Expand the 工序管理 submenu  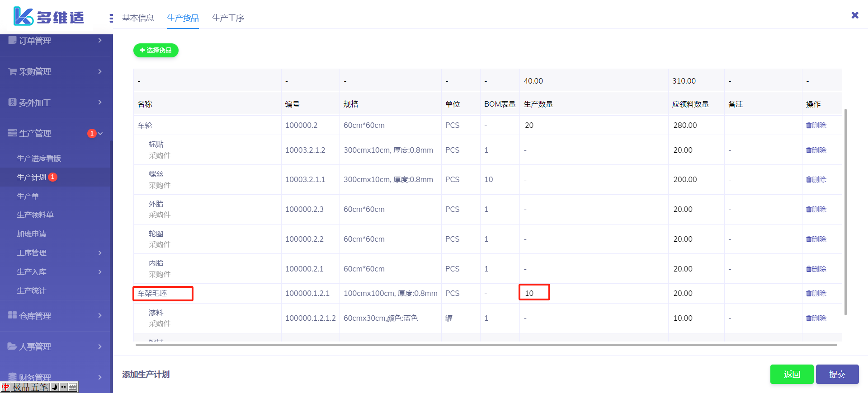pyautogui.click(x=100, y=253)
